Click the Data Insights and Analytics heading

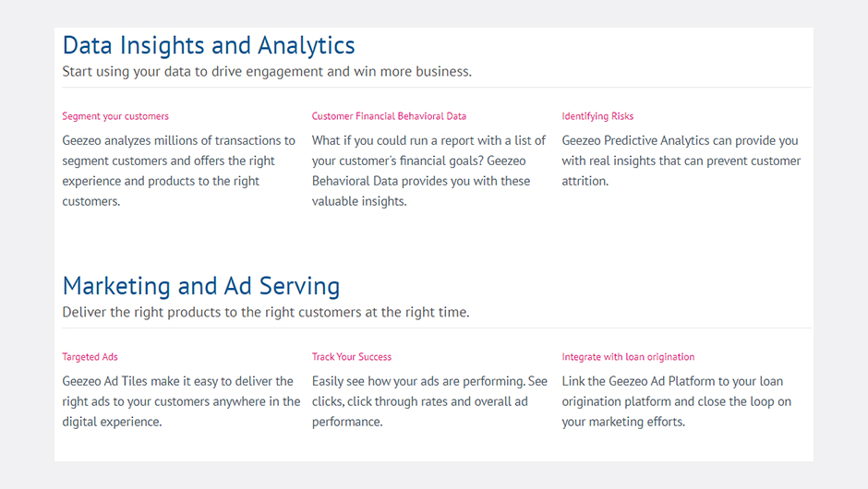209,46
